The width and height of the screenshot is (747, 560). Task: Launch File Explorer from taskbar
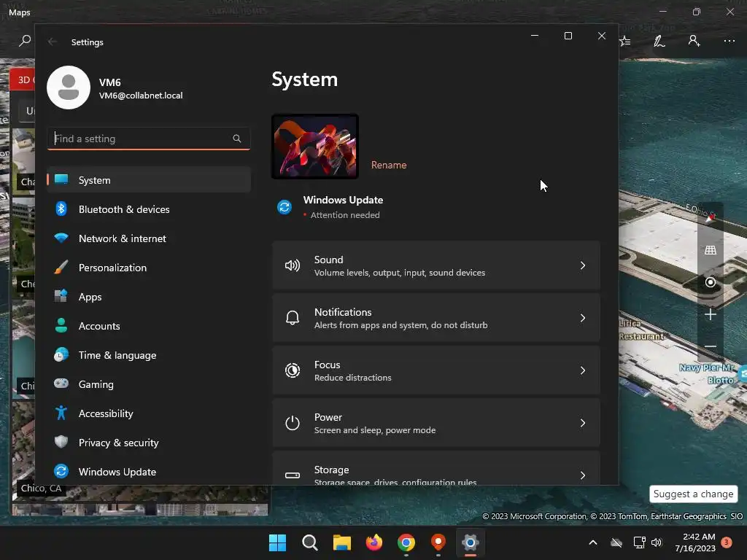click(x=342, y=542)
